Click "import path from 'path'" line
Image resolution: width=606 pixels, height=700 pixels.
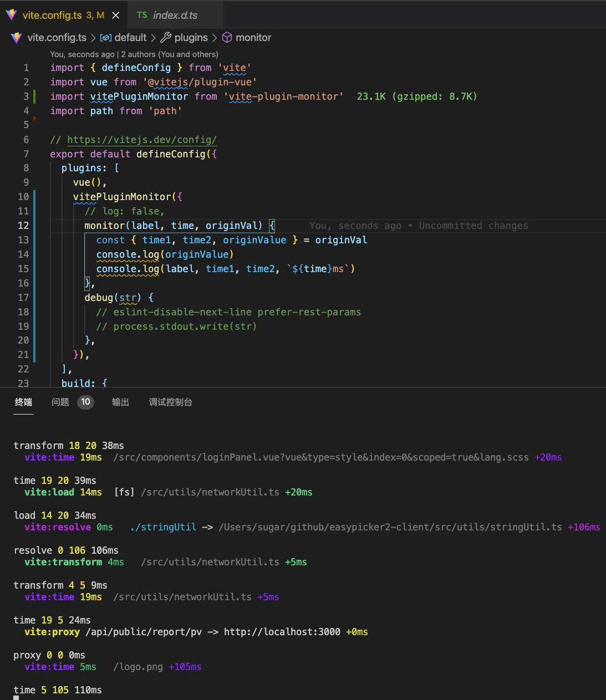[116, 111]
